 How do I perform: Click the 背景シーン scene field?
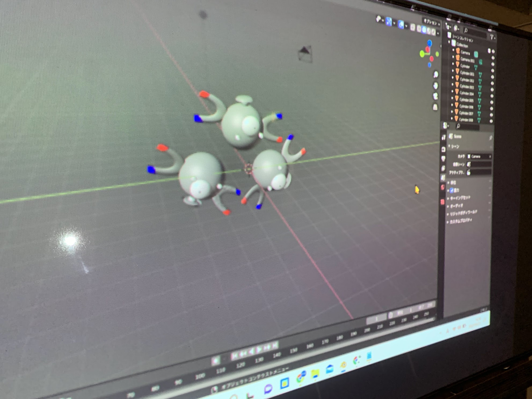pos(479,164)
